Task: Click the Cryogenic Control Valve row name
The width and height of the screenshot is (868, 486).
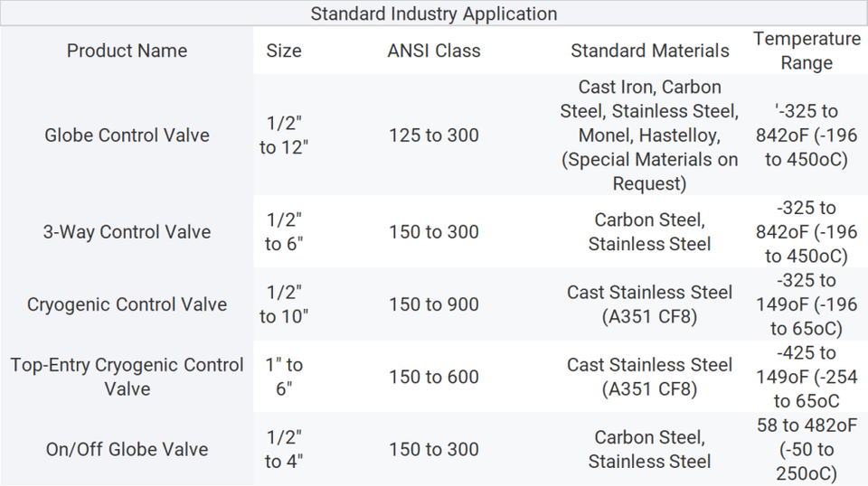Action: [x=127, y=304]
